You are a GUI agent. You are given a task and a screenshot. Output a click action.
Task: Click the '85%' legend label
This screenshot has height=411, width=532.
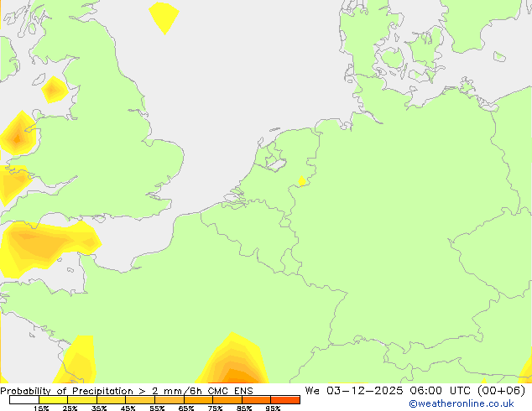pos(244,408)
